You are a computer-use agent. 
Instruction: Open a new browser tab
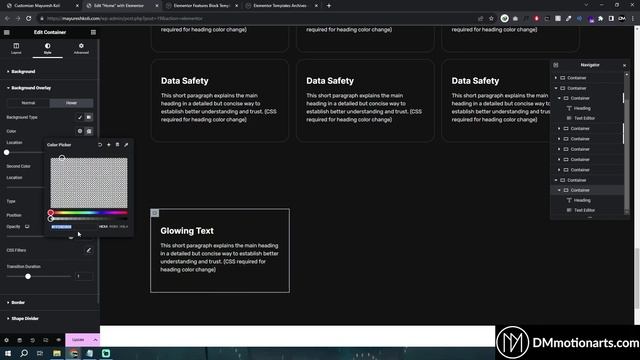(x=329, y=6)
